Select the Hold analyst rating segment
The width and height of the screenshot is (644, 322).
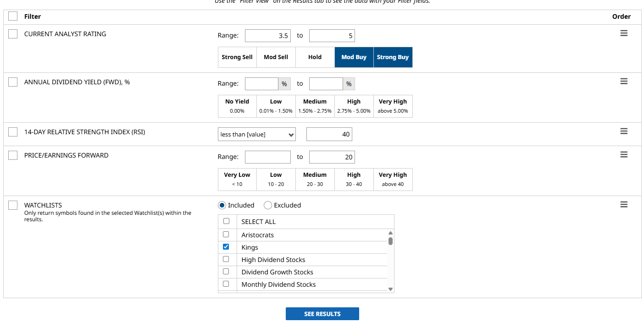point(315,57)
